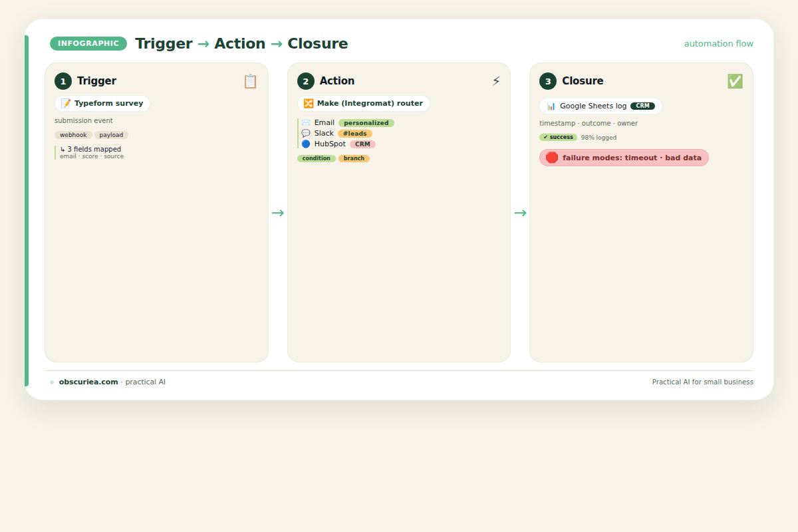Click the '98% logged' text

click(598, 138)
